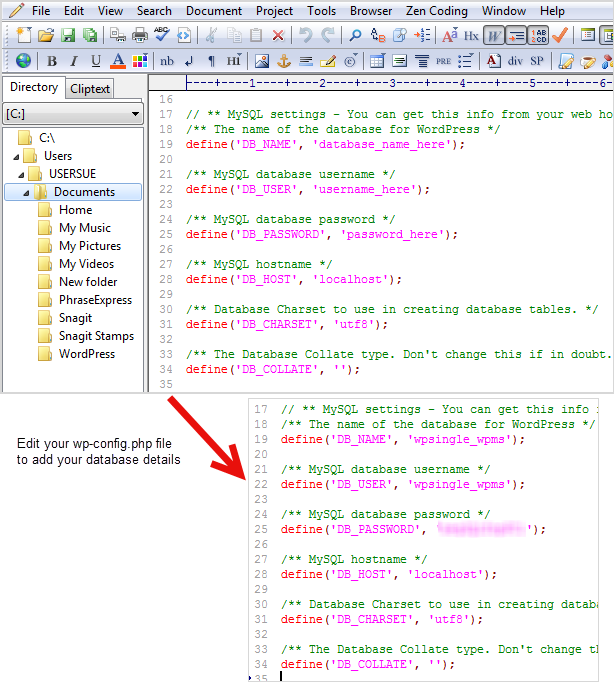Insert a PRE preformatted tag
The width and height of the screenshot is (614, 686).
(x=443, y=61)
